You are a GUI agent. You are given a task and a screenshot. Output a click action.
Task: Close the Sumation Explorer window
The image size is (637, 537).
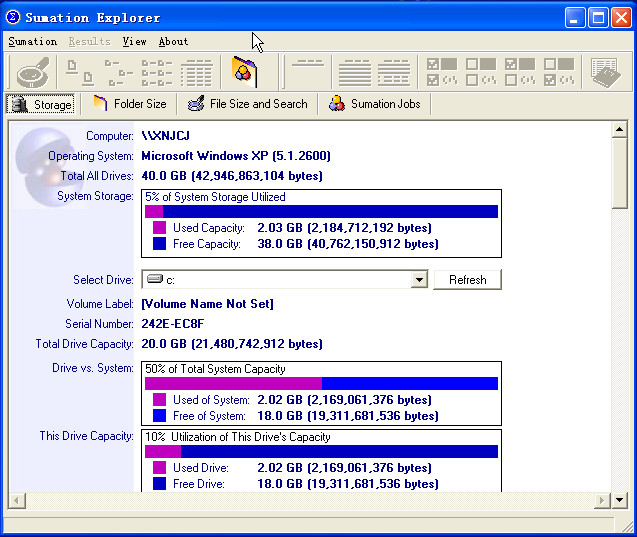(622, 17)
